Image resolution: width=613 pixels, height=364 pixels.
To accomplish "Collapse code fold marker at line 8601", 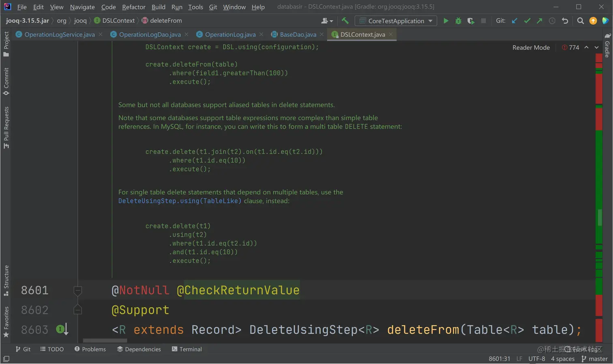I will pyautogui.click(x=78, y=290).
